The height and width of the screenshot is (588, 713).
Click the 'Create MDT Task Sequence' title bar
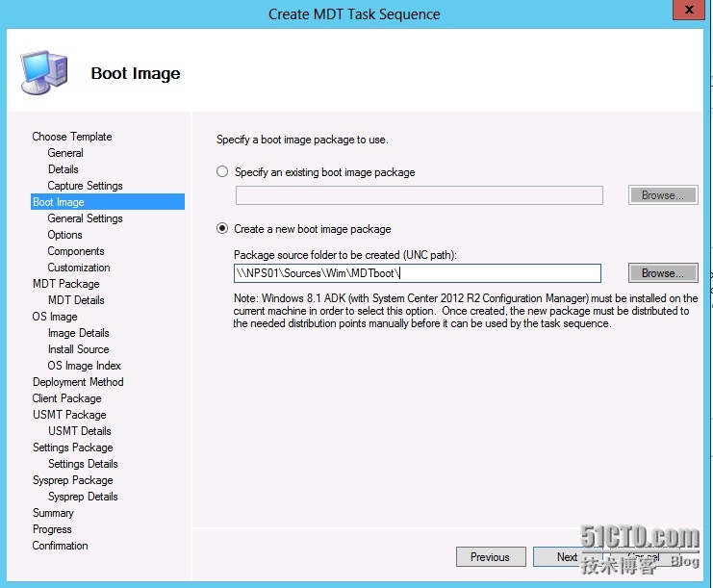(354, 14)
